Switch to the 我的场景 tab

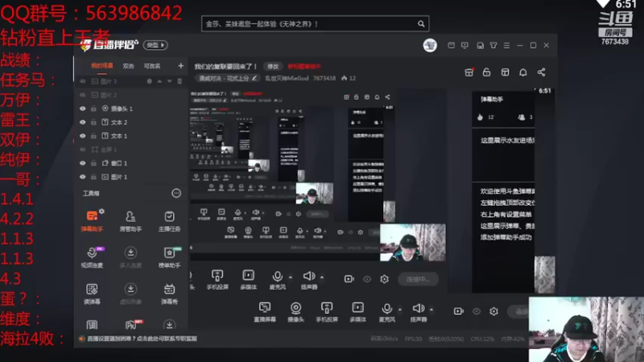coord(102,66)
